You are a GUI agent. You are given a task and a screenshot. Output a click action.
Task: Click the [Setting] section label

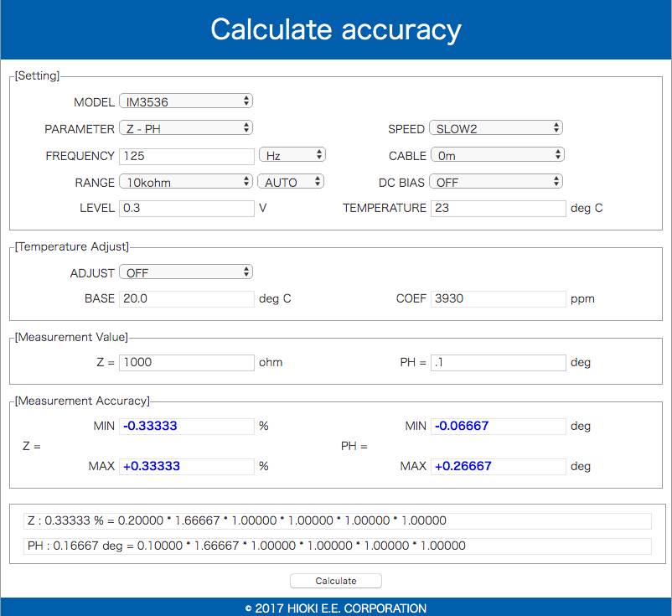click(x=37, y=76)
